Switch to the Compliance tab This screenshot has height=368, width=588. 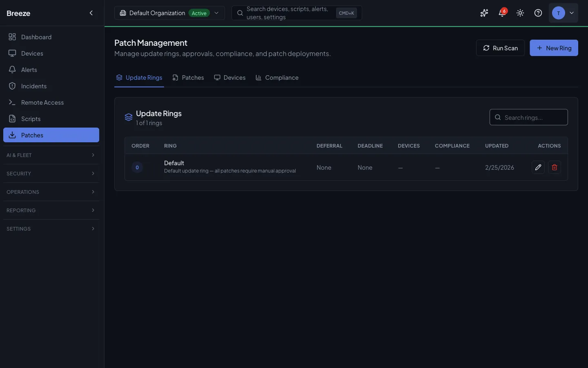pyautogui.click(x=277, y=77)
